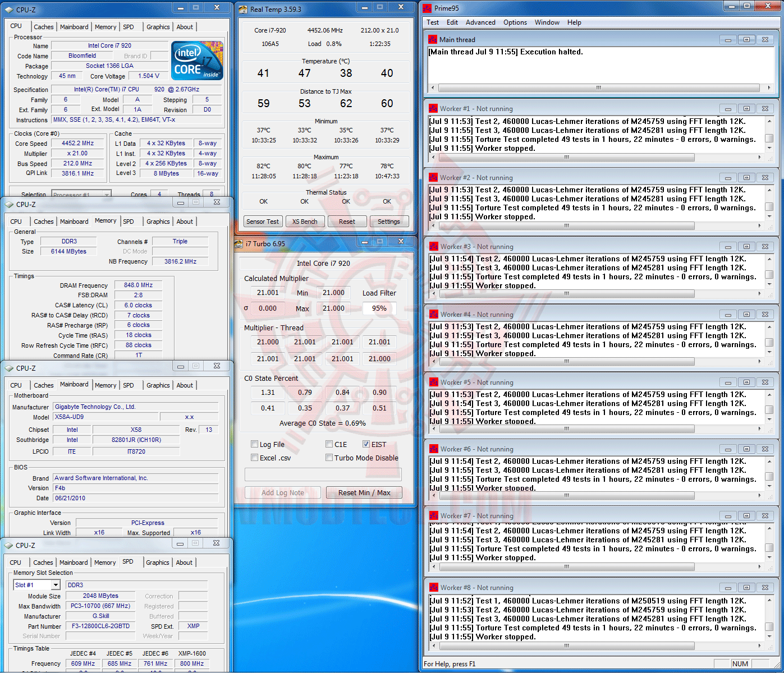Open the Options menu in Prime95

(515, 22)
